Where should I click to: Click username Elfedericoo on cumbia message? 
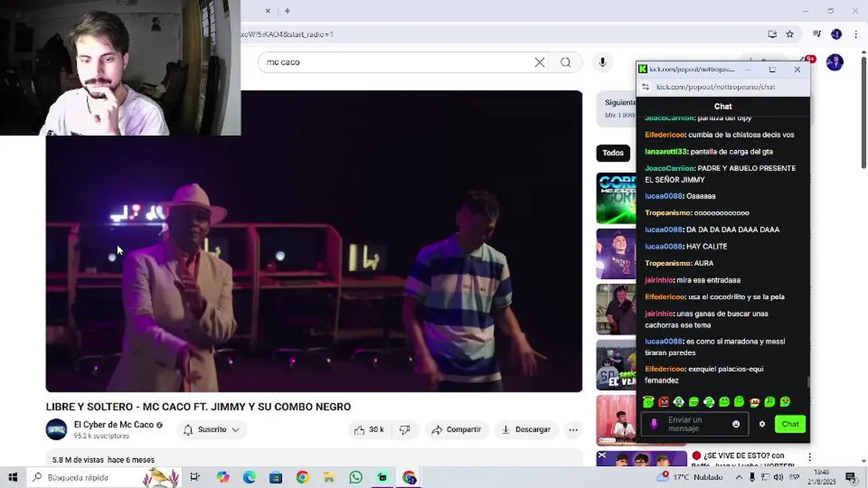coord(665,135)
